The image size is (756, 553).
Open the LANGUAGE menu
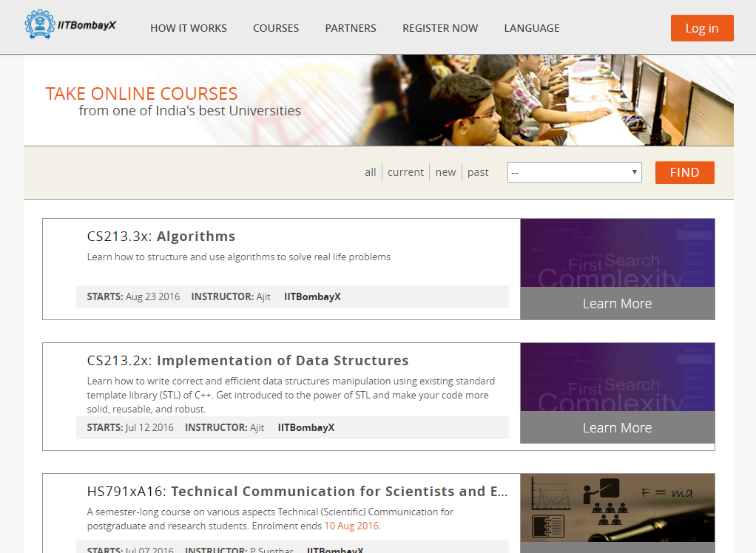pos(532,28)
